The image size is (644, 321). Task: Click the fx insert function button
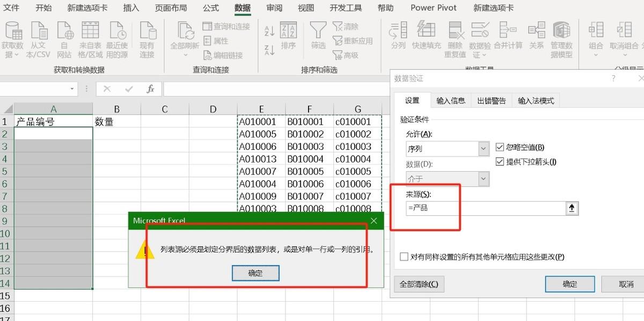point(151,89)
